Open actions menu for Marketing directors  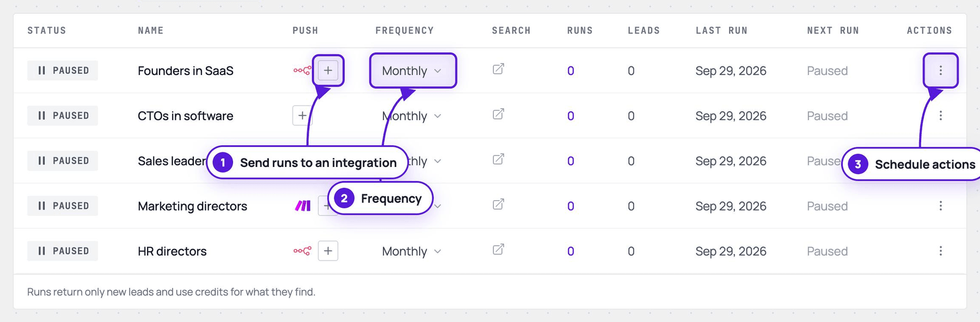point(940,206)
